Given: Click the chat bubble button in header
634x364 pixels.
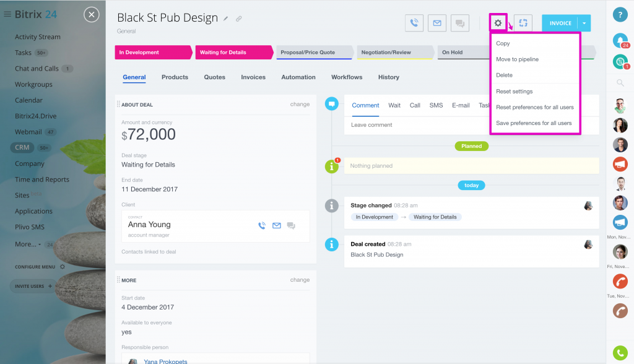Looking at the screenshot, I should coord(460,23).
